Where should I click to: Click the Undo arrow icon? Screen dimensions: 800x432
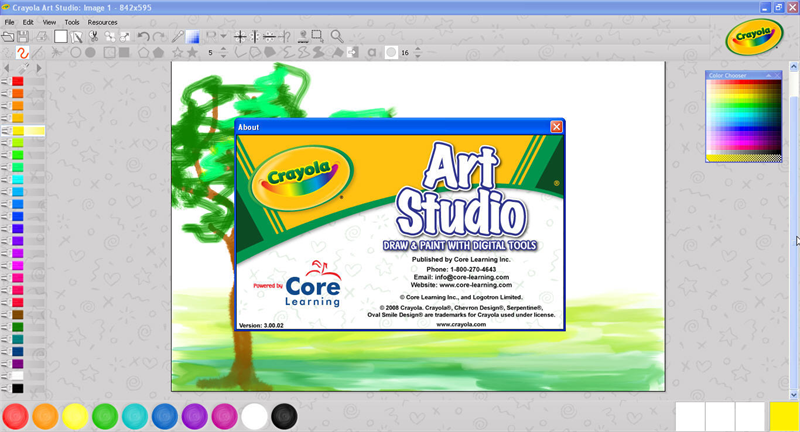pos(144,37)
